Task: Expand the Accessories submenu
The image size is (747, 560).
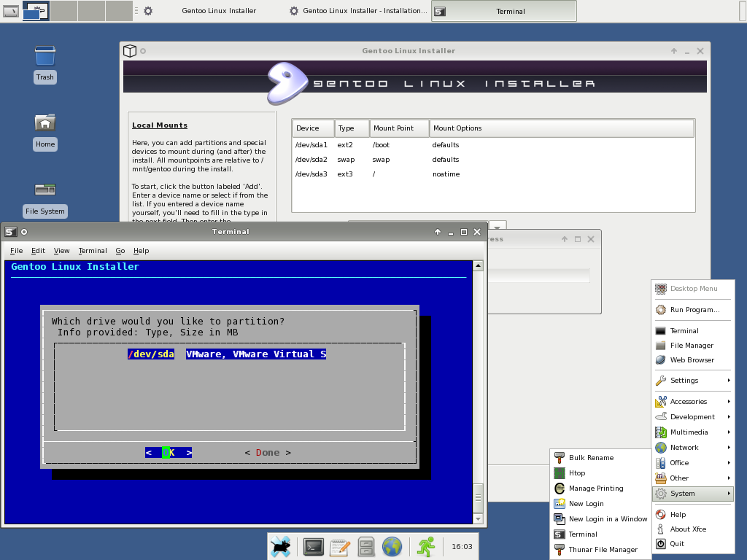Action: click(x=692, y=402)
